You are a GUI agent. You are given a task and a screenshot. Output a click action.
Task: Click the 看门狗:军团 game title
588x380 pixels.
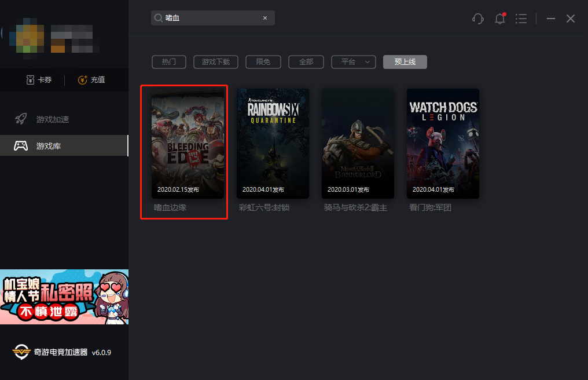(430, 207)
